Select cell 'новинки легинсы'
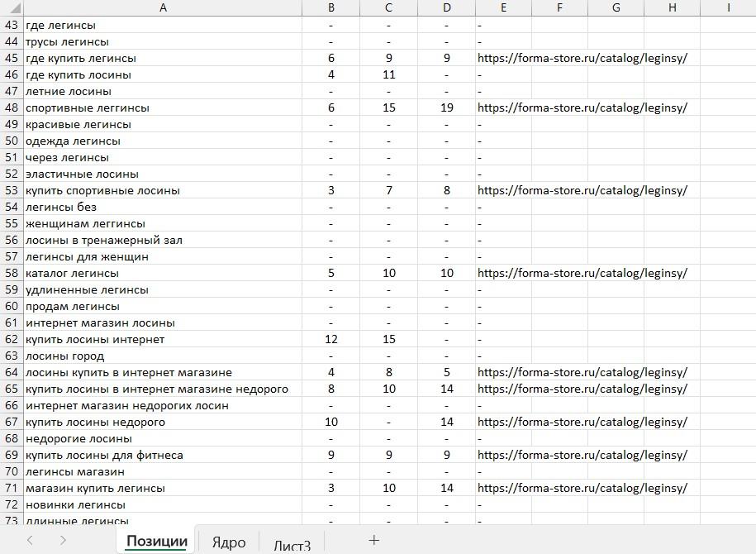Viewport: 756px width, 554px height. tap(163, 504)
